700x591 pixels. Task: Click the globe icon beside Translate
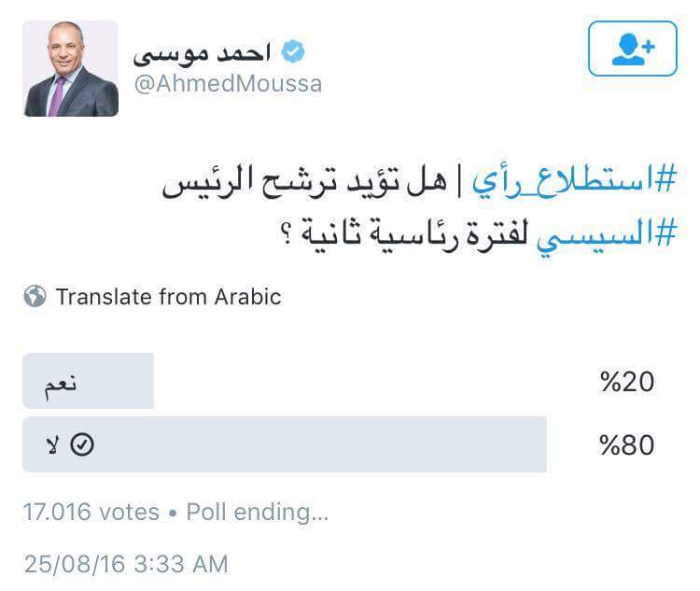tap(35, 297)
